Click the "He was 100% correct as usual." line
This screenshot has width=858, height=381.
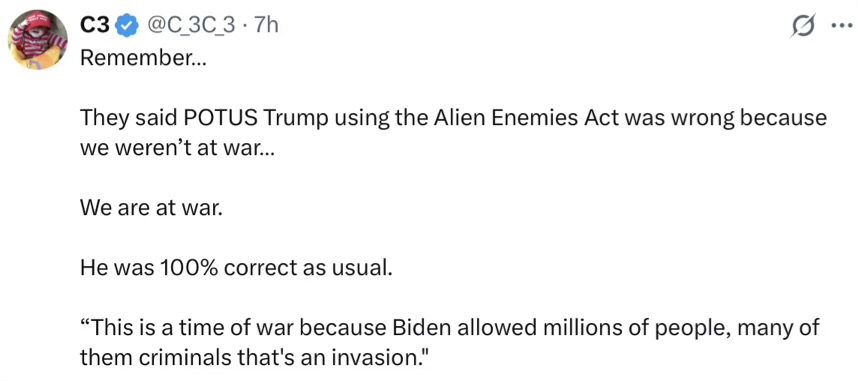(236, 268)
